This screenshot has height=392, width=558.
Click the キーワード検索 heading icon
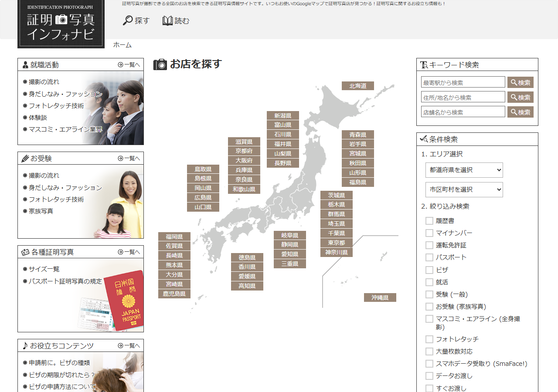pyautogui.click(x=424, y=65)
